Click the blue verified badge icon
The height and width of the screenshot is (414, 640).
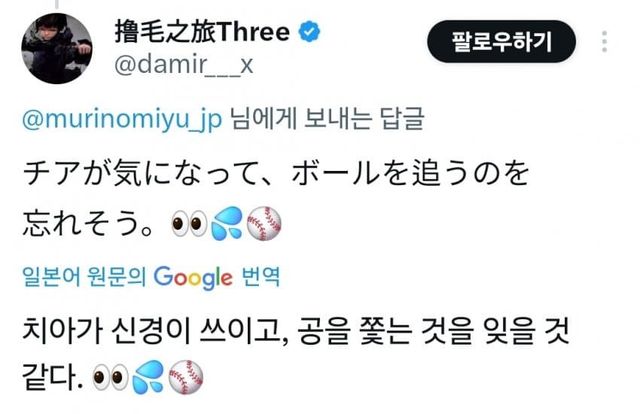(309, 31)
